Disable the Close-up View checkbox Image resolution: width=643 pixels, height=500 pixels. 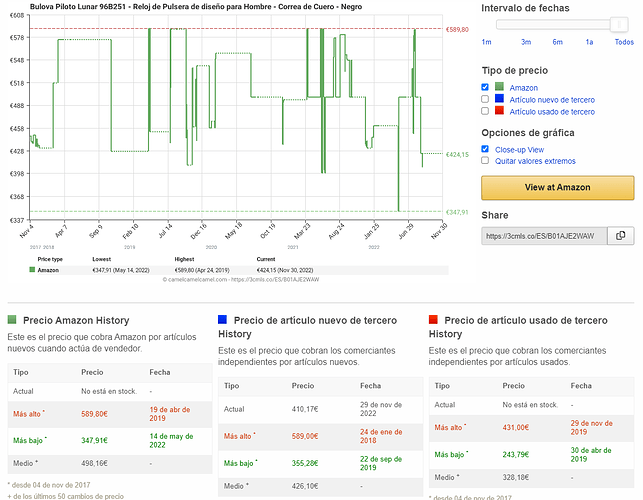[x=485, y=149]
